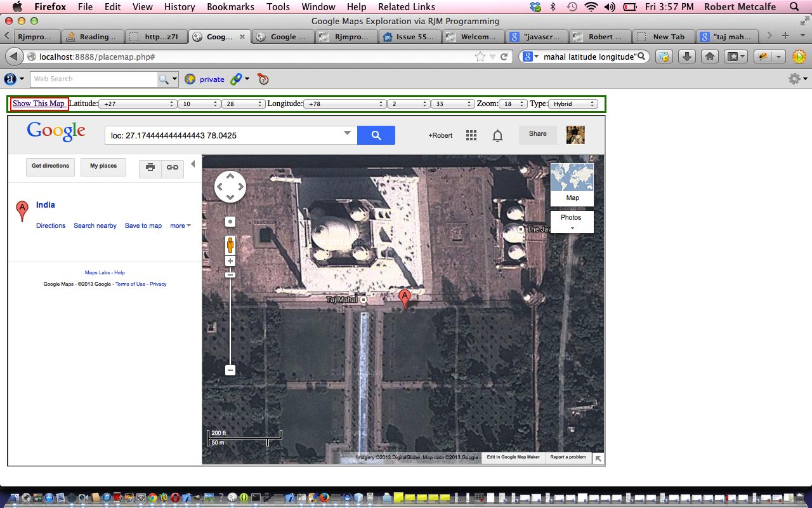The image size is (812, 508).
Task: Click the Firefox home button
Action: coord(710,57)
